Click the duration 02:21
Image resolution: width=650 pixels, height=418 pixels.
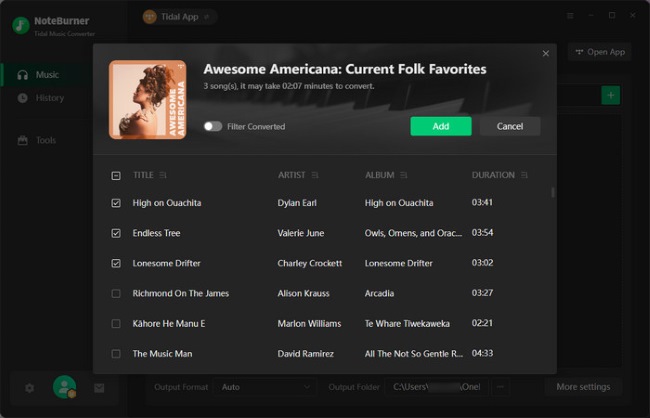(x=482, y=323)
